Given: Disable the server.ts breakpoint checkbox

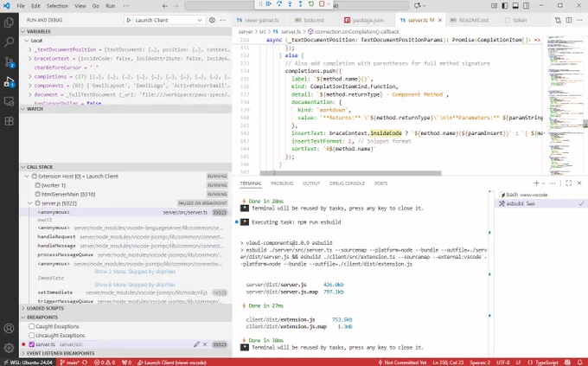Looking at the screenshot, I should 31,344.
